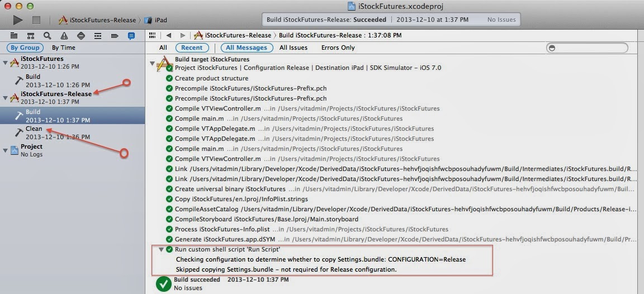
Task: Stop the running task in the toolbar
Action: pos(36,20)
